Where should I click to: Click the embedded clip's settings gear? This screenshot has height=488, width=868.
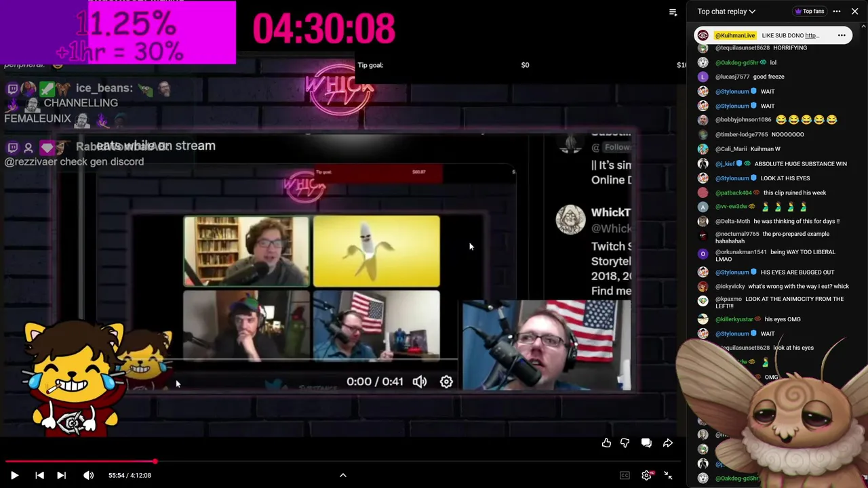tap(446, 382)
